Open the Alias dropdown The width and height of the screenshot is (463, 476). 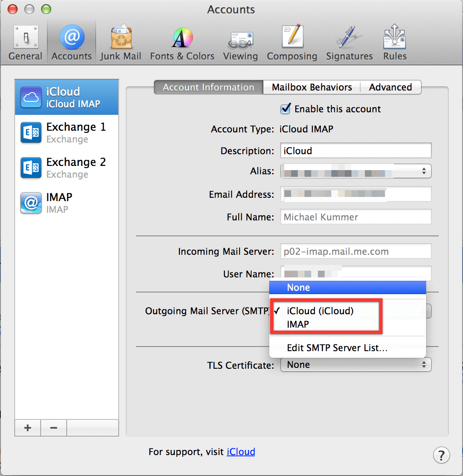356,171
